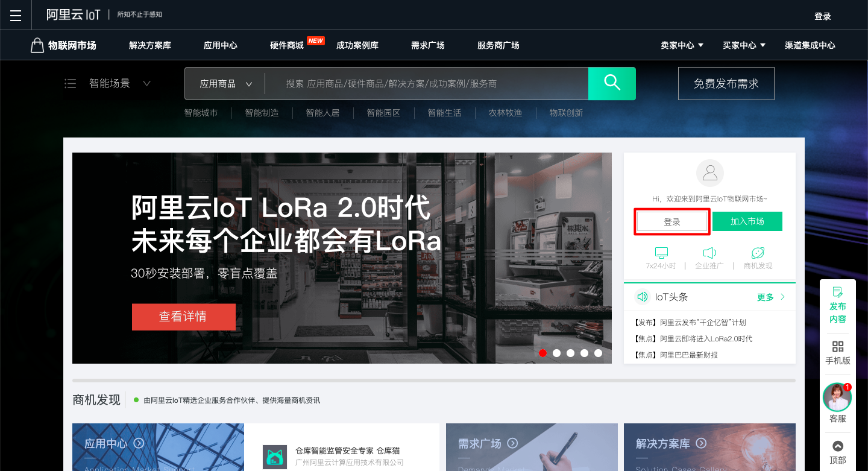Open 服务商广场 in navigation bar
Screen dimensions: 868x471
(x=498, y=45)
